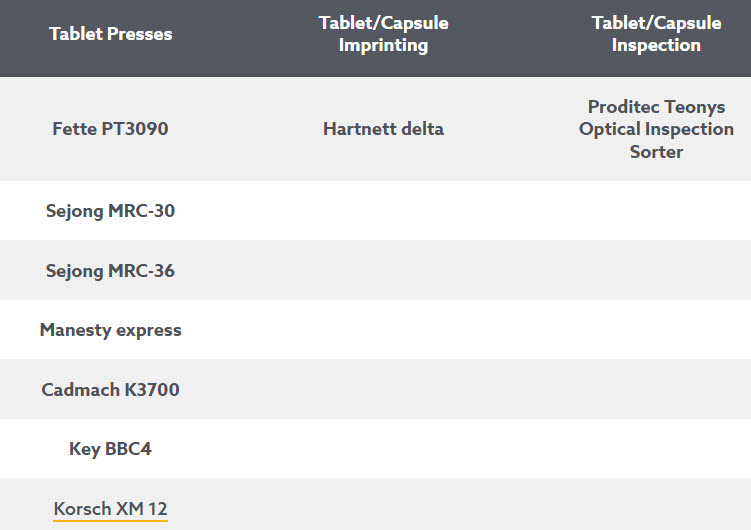Select the Cadmach K3700 cell
751x530 pixels.
tap(110, 390)
